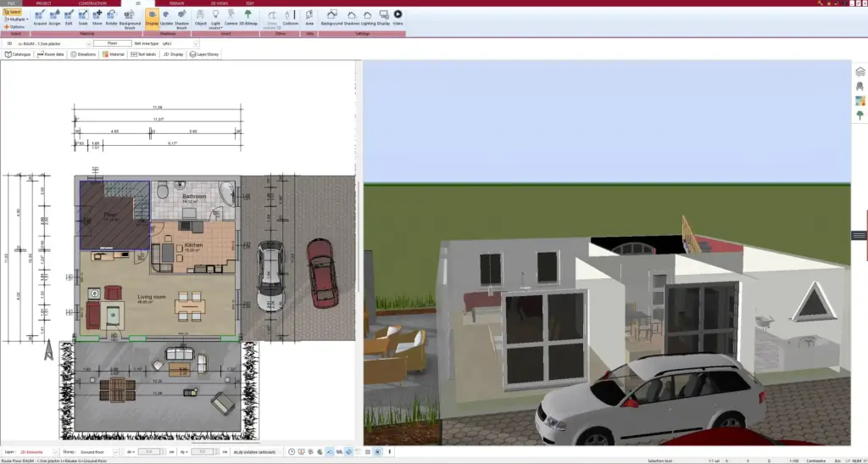Image resolution: width=868 pixels, height=464 pixels.
Task: Activate the Select tool
Action: [12, 12]
